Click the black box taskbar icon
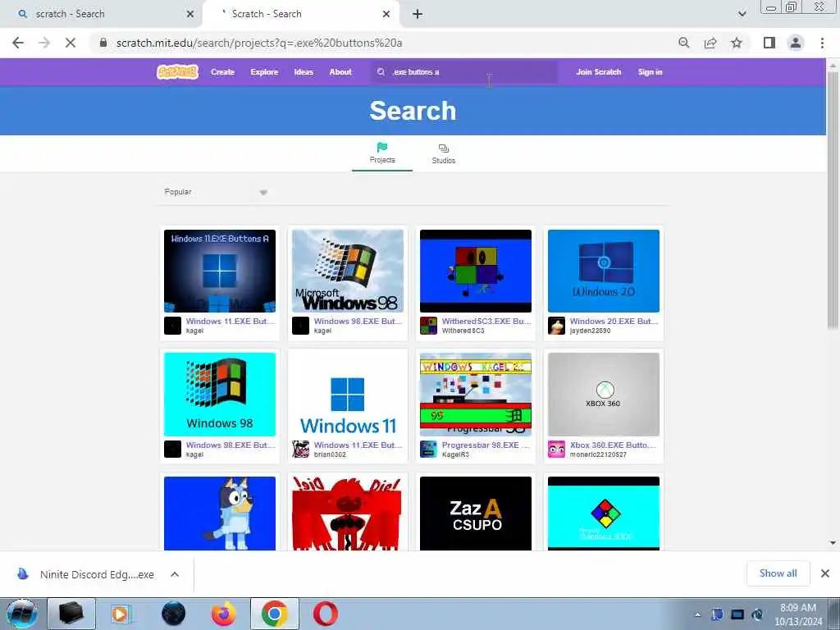The image size is (840, 630). 71,614
